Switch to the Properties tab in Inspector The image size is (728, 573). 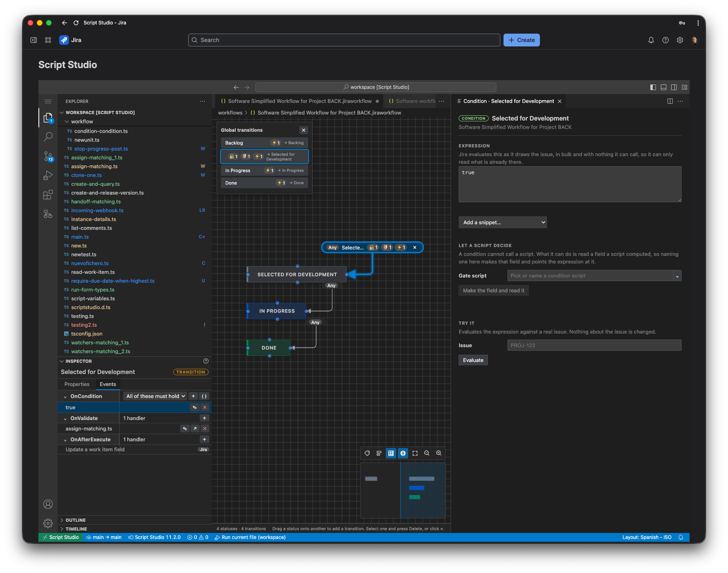coord(77,384)
